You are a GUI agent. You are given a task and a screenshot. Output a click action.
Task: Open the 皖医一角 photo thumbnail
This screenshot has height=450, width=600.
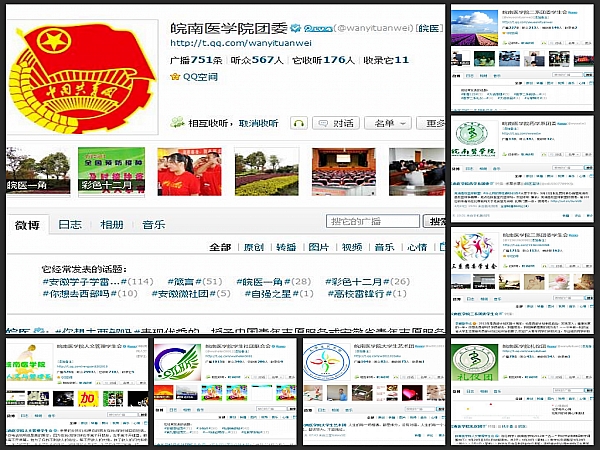point(38,171)
